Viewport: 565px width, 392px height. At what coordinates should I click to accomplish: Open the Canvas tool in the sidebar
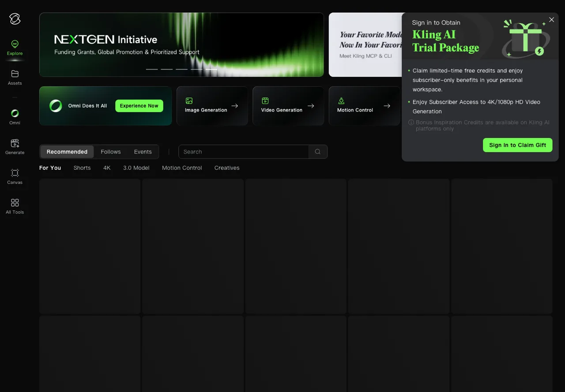15,177
